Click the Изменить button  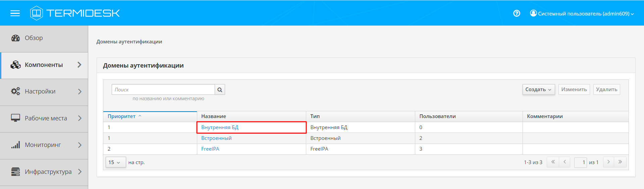tap(574, 89)
